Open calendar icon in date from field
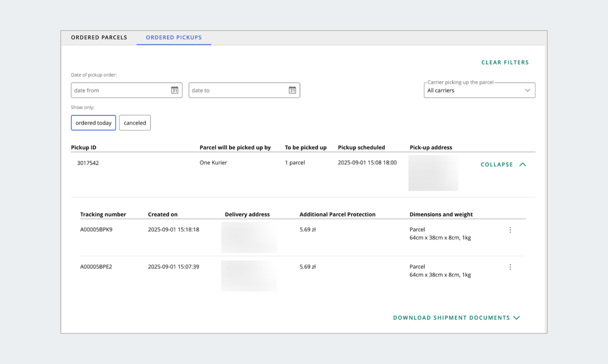 174,90
